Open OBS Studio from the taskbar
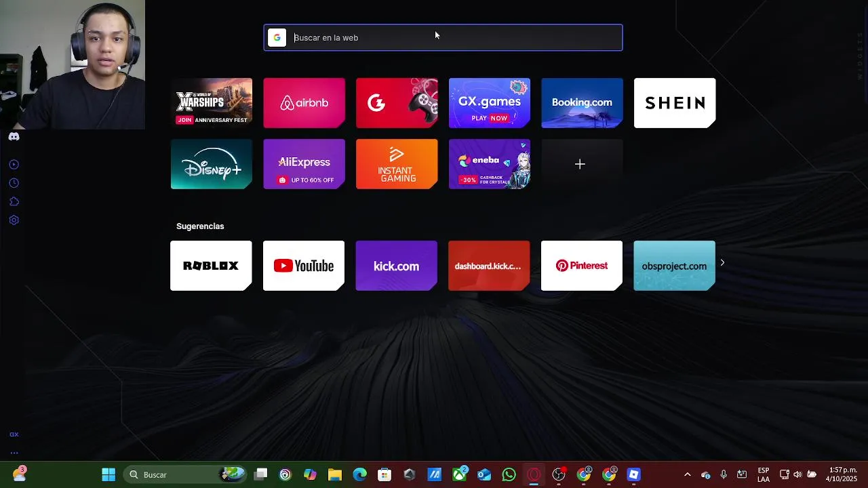This screenshot has height=488, width=868. (x=559, y=474)
